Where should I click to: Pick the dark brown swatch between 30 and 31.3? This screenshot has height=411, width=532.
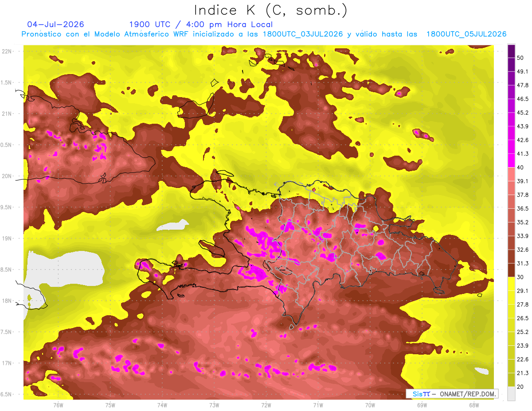(511, 270)
